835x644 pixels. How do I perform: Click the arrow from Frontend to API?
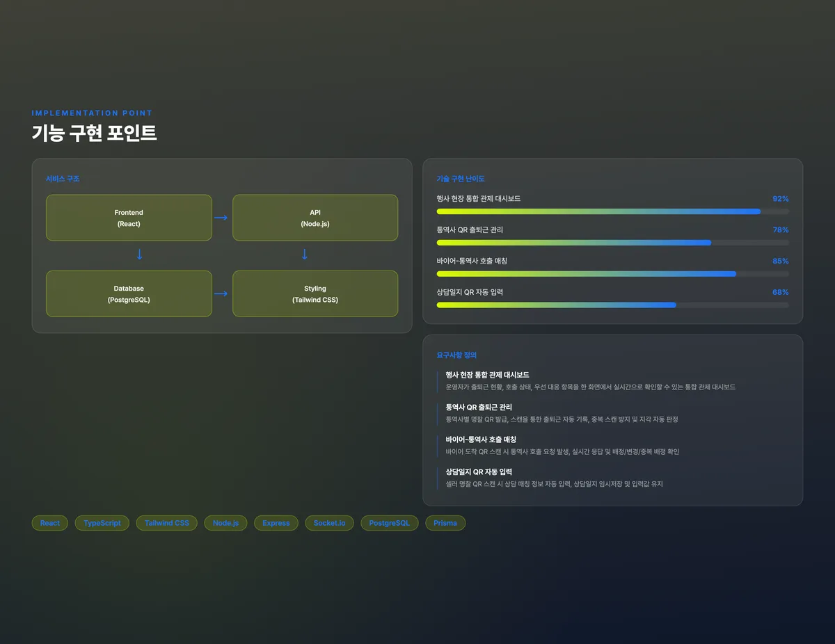point(221,218)
